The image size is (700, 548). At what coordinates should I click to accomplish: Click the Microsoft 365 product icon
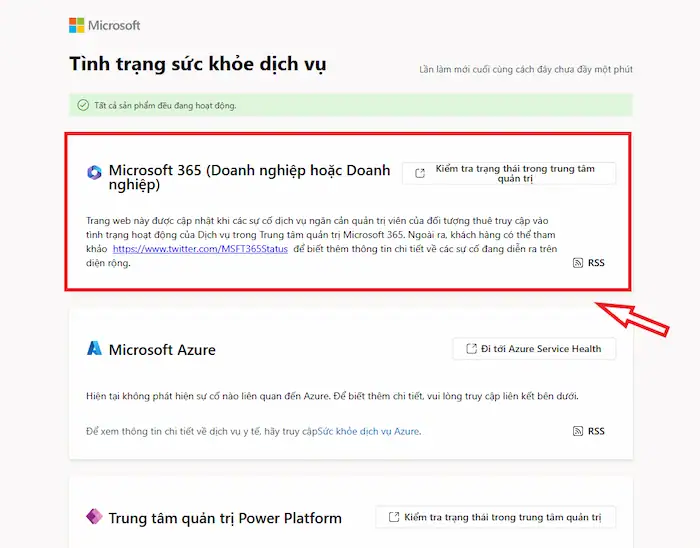94,172
